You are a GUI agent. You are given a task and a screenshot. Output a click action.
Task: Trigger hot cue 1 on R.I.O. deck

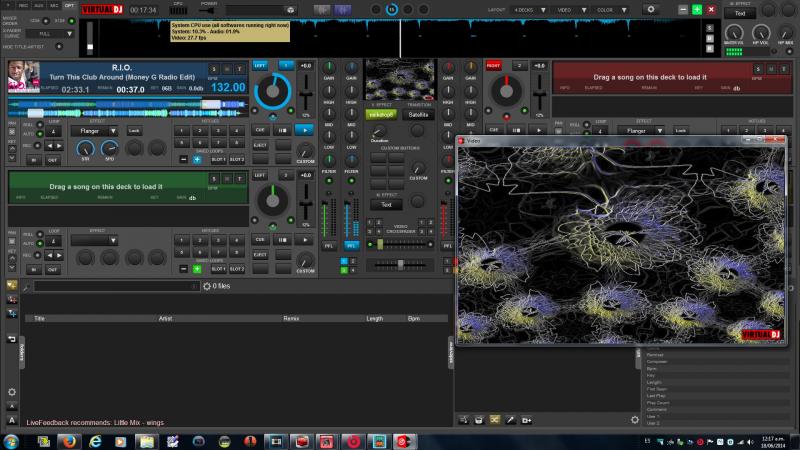point(181,131)
